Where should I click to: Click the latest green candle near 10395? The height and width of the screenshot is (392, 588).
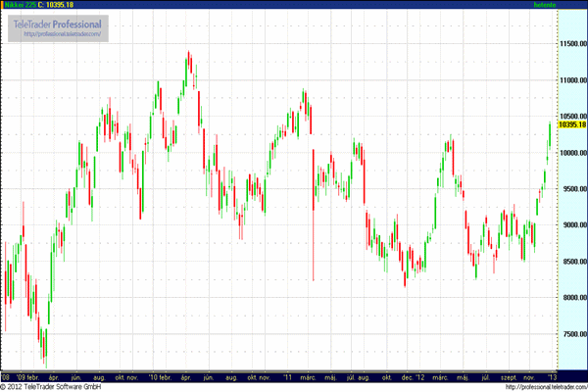tap(549, 137)
